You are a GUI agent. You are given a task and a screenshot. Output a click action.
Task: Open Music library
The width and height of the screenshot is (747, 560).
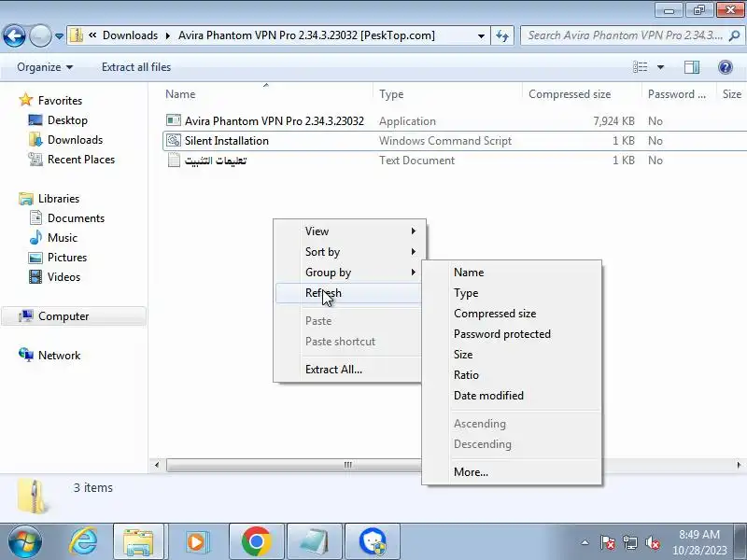(x=62, y=238)
